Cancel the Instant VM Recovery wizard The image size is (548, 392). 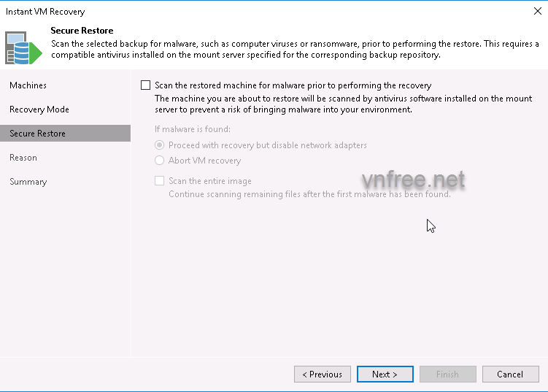coord(510,374)
